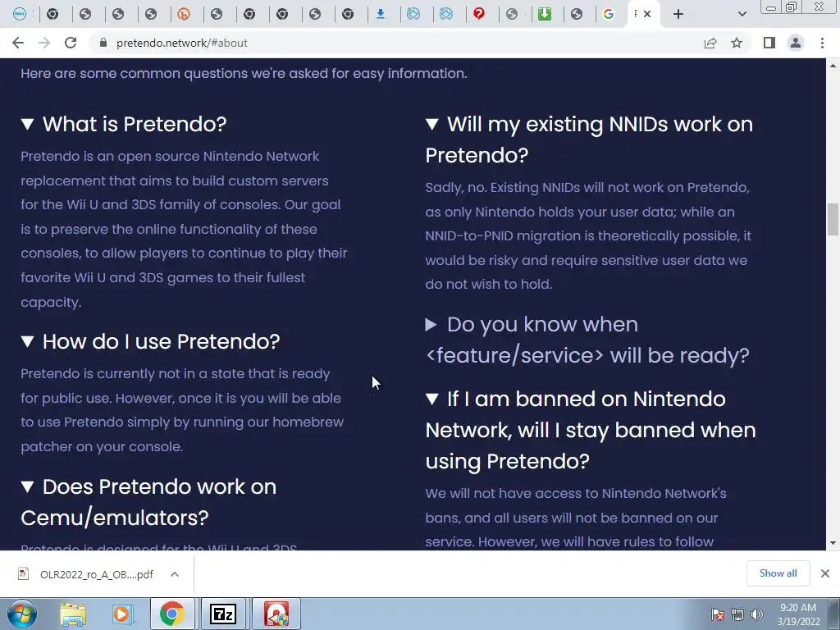Open options for OLR2022 pdf download
The image size is (840, 630).
(174, 574)
